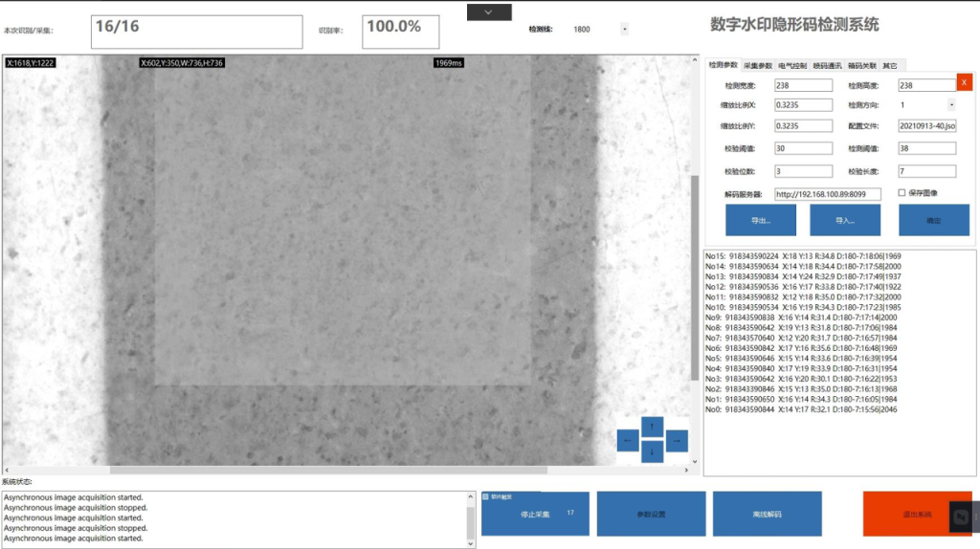Image resolution: width=980 pixels, height=549 pixels.
Task: Click the dark overlay icon over the red button
Action: (x=961, y=516)
